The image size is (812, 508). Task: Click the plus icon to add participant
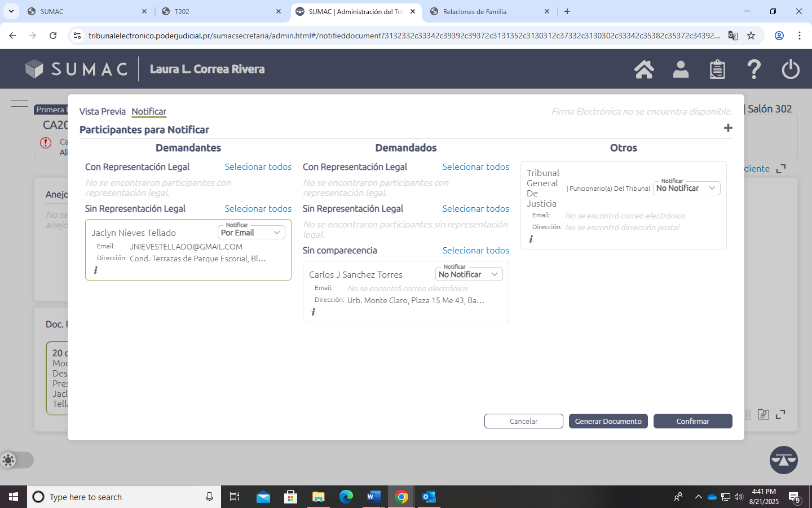coord(728,128)
